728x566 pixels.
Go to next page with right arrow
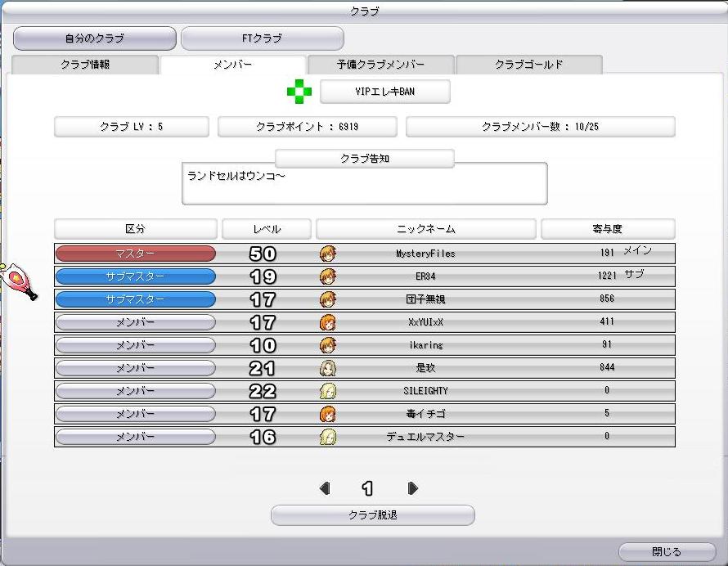(x=412, y=488)
